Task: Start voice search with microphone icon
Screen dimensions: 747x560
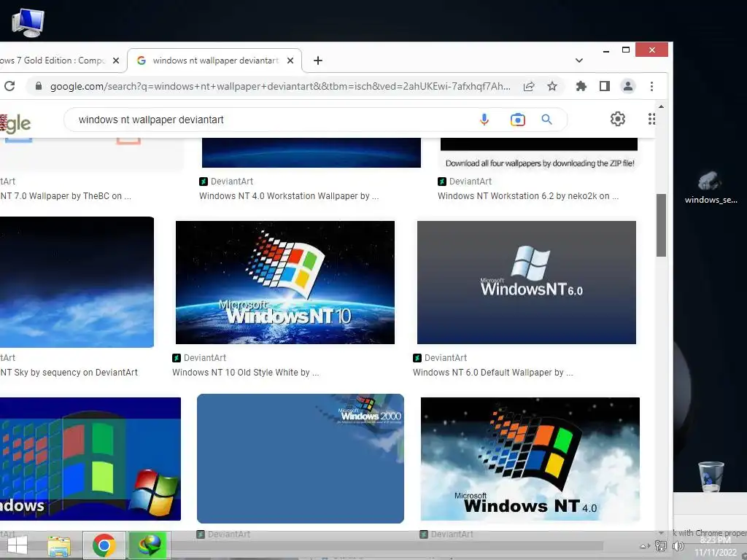Action: coord(484,120)
